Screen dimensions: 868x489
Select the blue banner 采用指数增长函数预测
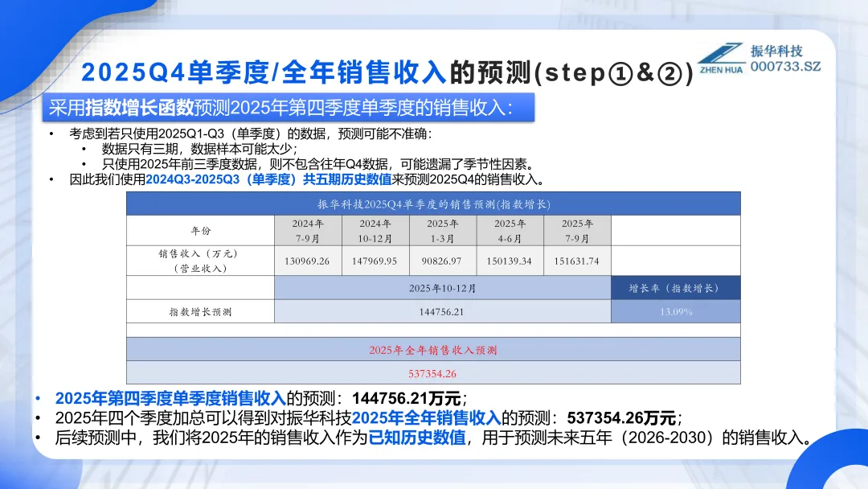click(x=289, y=108)
